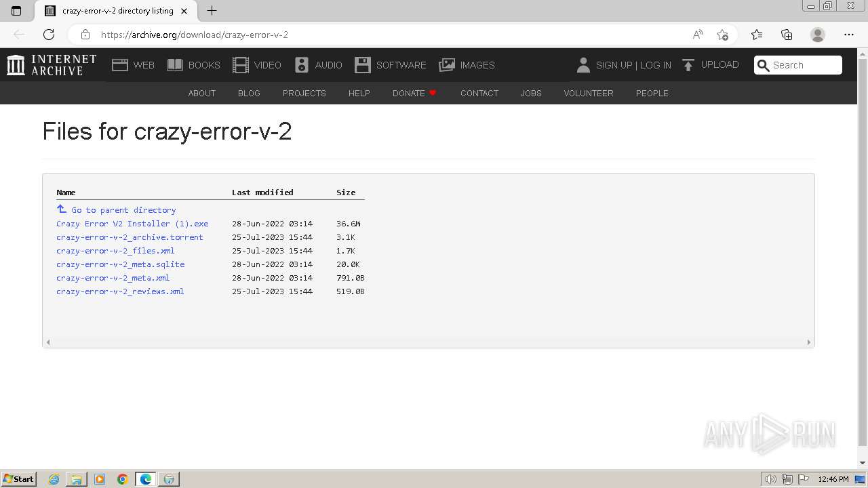Open crazy-error-v-2_meta.sqlite

[x=120, y=264]
